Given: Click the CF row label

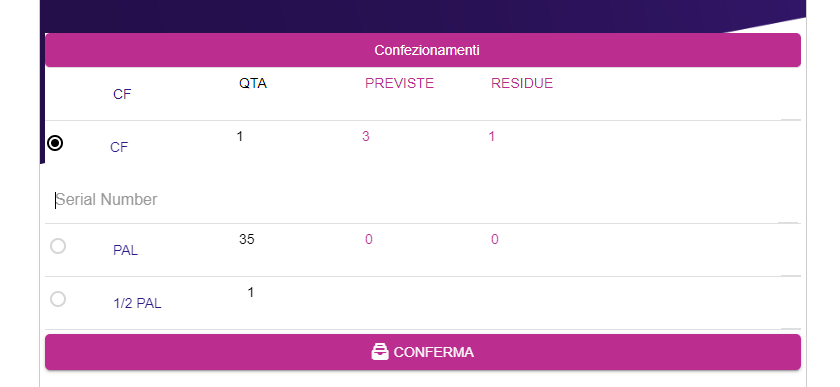Looking at the screenshot, I should (119, 147).
